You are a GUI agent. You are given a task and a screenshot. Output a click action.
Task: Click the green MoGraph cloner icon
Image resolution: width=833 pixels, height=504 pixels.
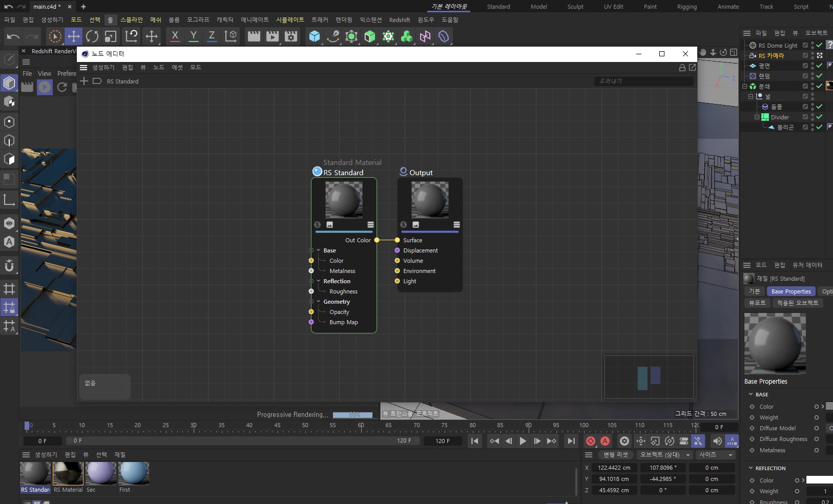pyautogui.click(x=407, y=36)
